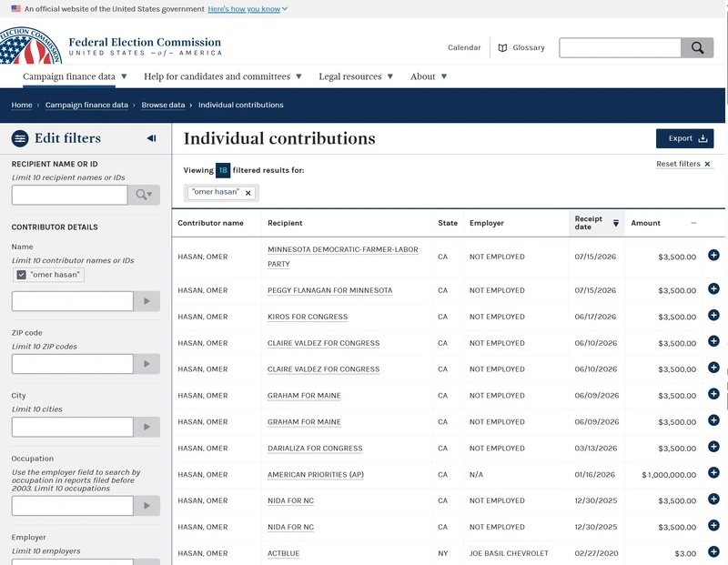This screenshot has height=565, width=728.
Task: Expand Peggy Flanagan for Minnesota row details
Action: [x=713, y=288]
